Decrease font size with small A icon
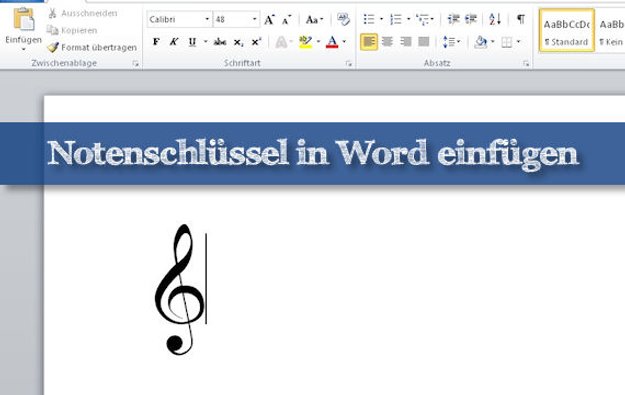This screenshot has width=625, height=395. (287, 19)
